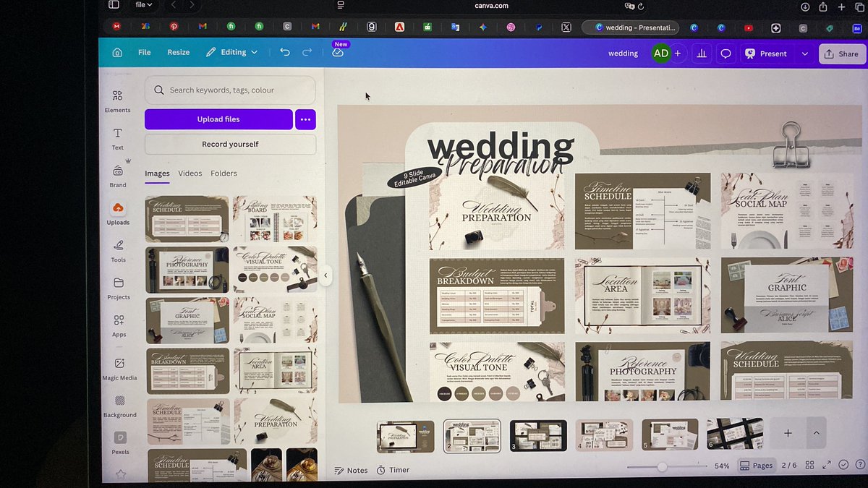Select the Budget Breakdown uploaded image
This screenshot has width=868, height=488.
(x=189, y=371)
